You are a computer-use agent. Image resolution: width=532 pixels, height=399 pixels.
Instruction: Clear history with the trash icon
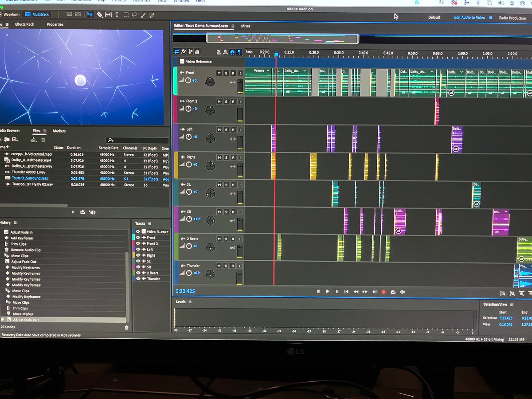(x=126, y=328)
